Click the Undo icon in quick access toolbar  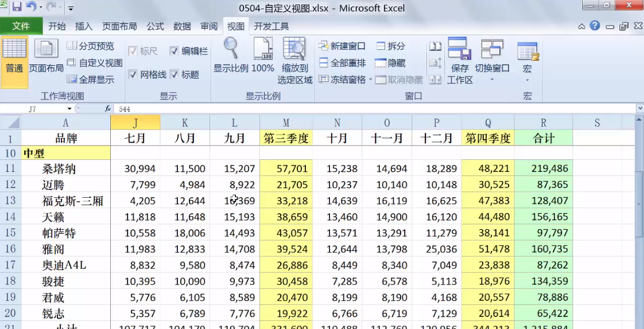31,7
